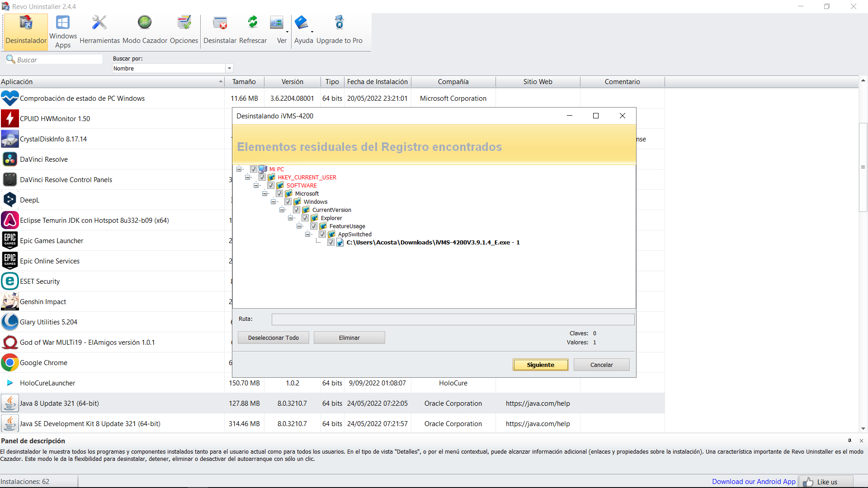868x488 pixels.
Task: Open Download our Android App link
Action: (x=754, y=482)
